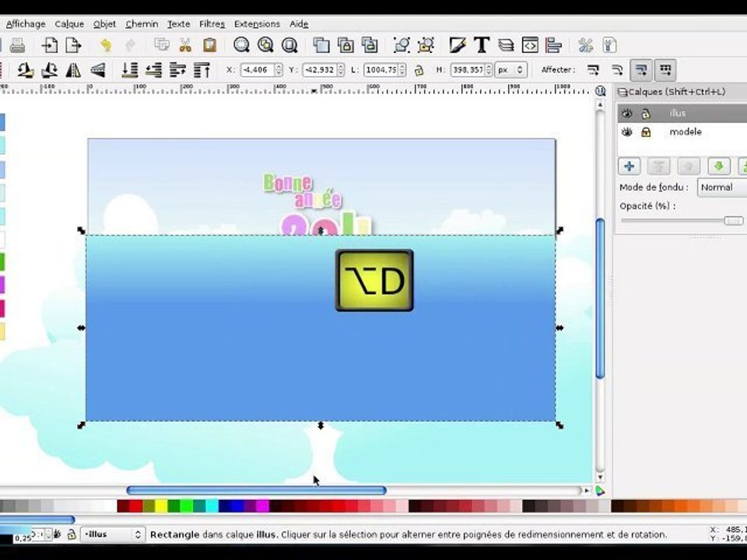Open the Objet menu
The width and height of the screenshot is (747, 560).
click(x=104, y=24)
